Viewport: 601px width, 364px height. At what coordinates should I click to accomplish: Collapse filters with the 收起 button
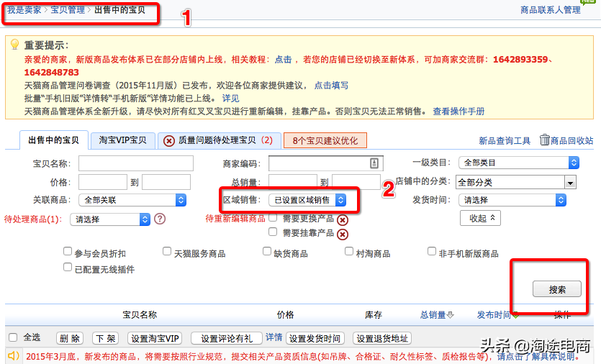click(480, 218)
